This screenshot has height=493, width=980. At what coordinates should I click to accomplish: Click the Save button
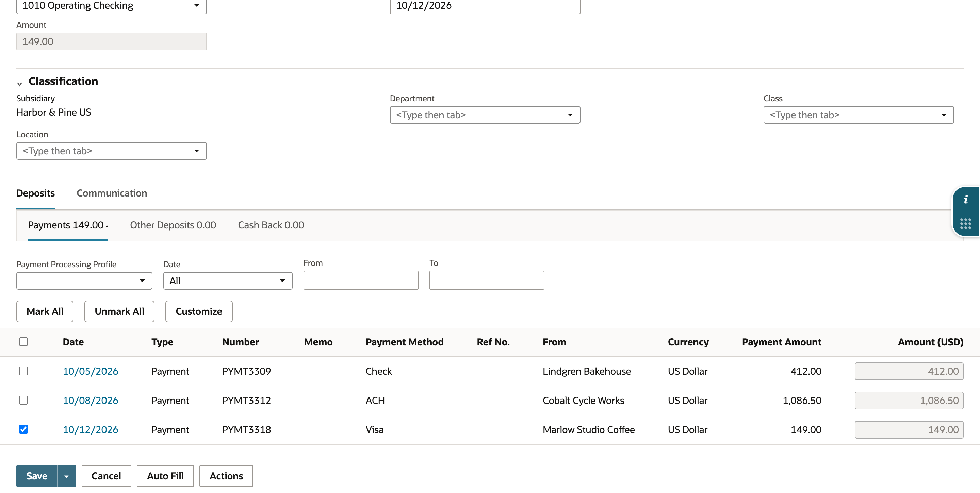pos(37,476)
